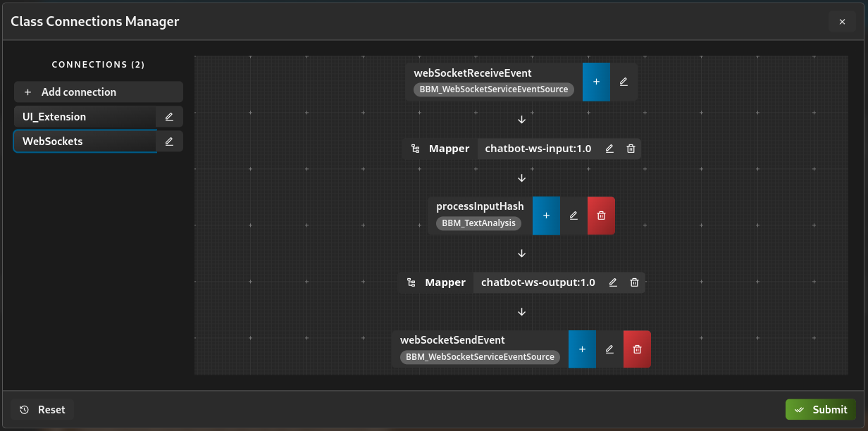This screenshot has width=868, height=431.
Task: Delete the chatbot-ws-input:1.0 mapper
Action: pos(631,149)
